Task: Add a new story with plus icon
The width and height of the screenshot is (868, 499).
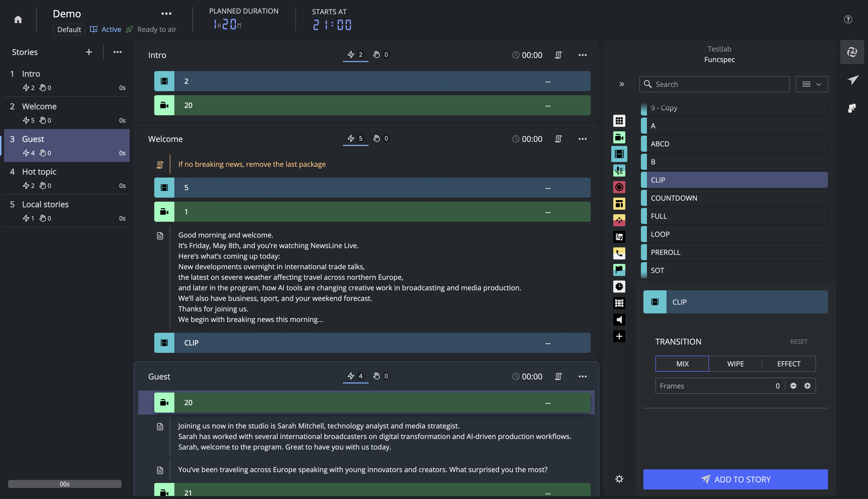Action: pyautogui.click(x=89, y=52)
